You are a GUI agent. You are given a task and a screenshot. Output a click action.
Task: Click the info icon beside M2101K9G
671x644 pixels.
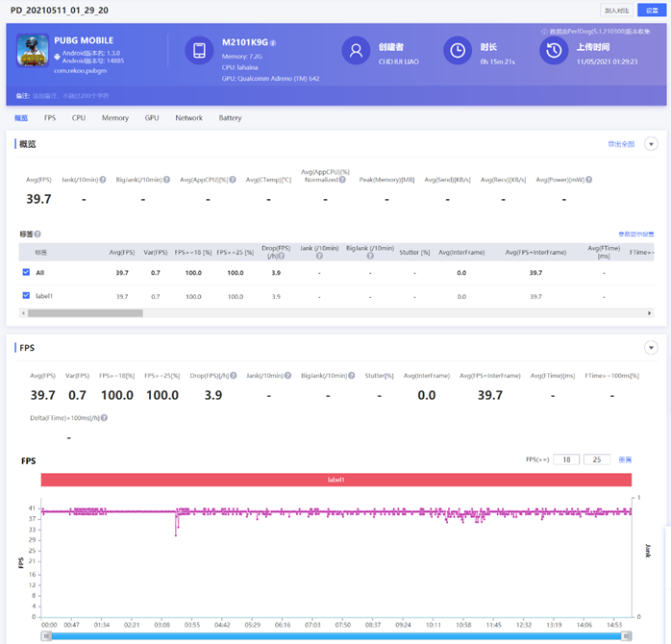click(273, 43)
